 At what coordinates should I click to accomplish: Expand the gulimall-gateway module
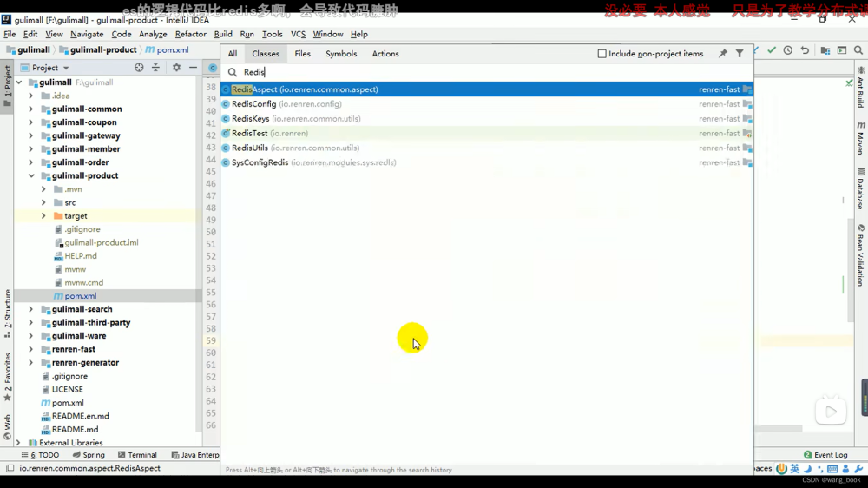tap(31, 135)
